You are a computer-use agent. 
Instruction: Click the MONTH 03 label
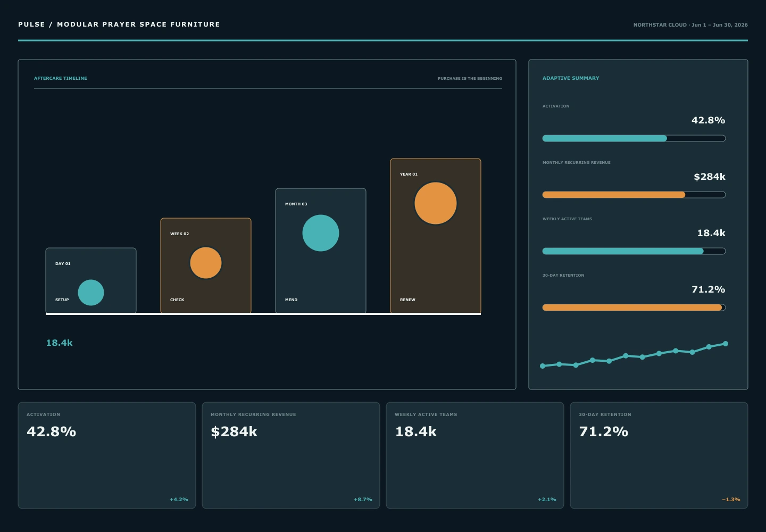click(296, 204)
